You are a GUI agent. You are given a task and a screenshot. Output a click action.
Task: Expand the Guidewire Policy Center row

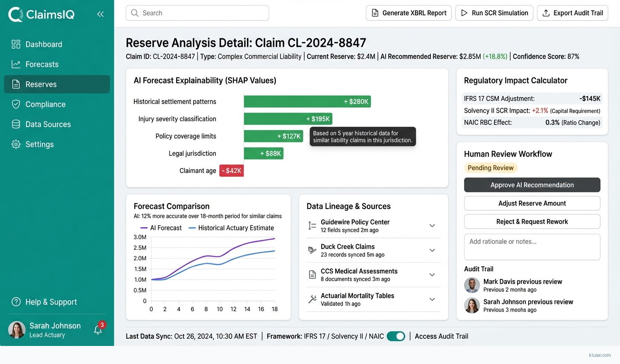[x=432, y=226]
